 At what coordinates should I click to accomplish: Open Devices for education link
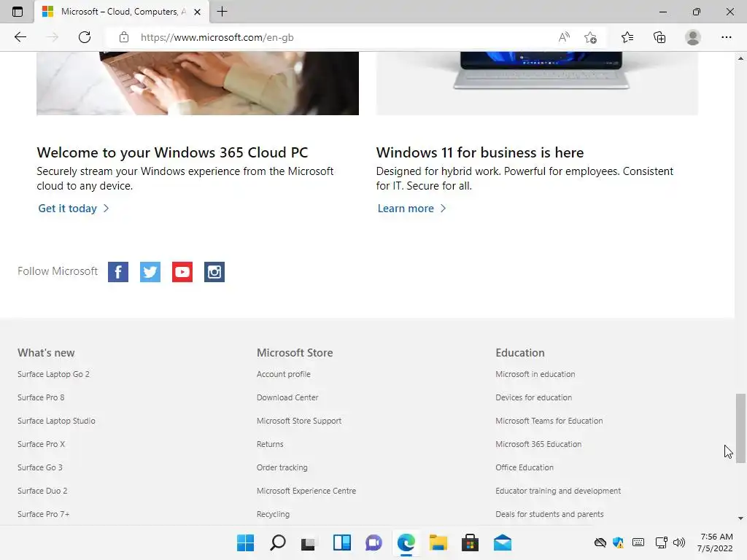(533, 397)
